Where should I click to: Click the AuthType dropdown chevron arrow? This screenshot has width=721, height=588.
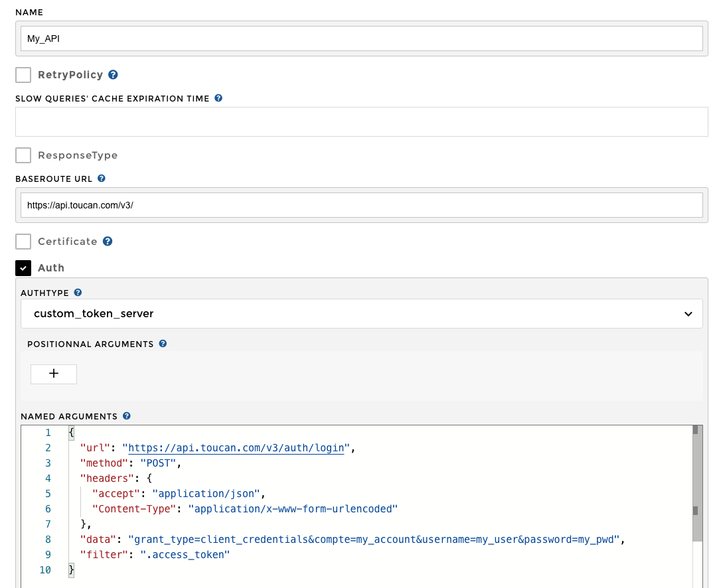click(x=688, y=314)
